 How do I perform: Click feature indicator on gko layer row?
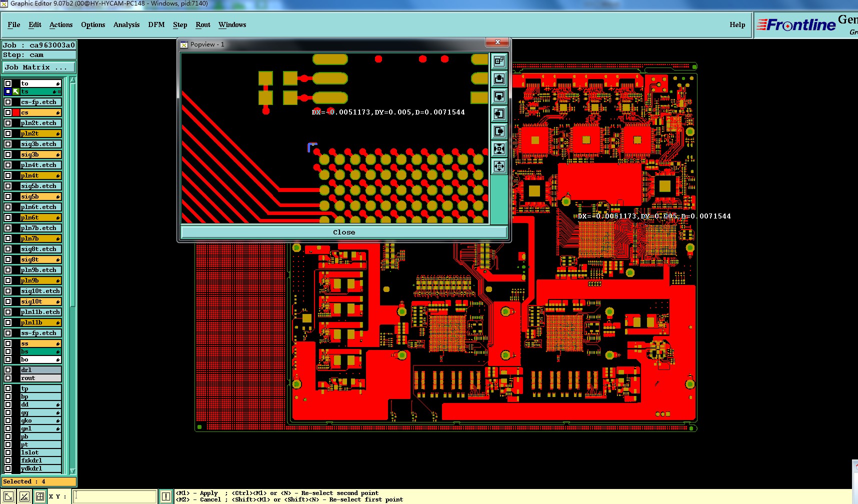pos(58,420)
